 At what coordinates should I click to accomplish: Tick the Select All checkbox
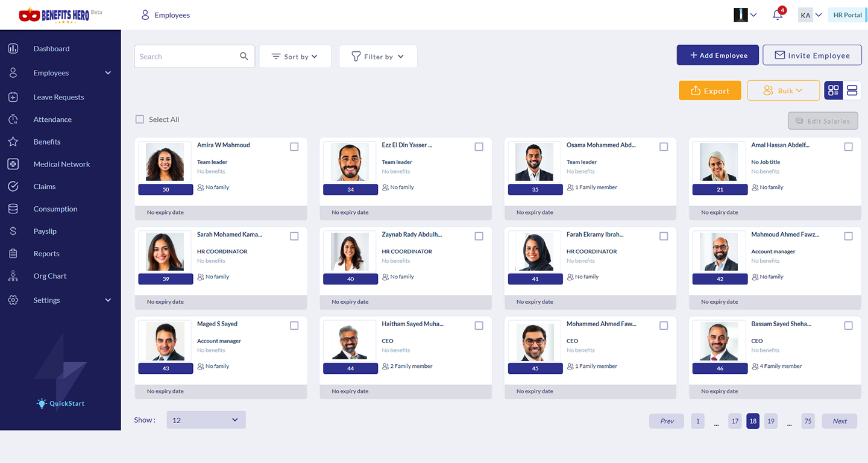tap(140, 119)
